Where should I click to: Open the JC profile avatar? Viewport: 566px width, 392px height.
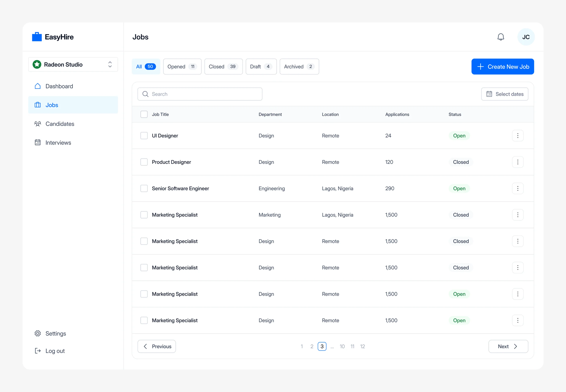click(x=526, y=37)
